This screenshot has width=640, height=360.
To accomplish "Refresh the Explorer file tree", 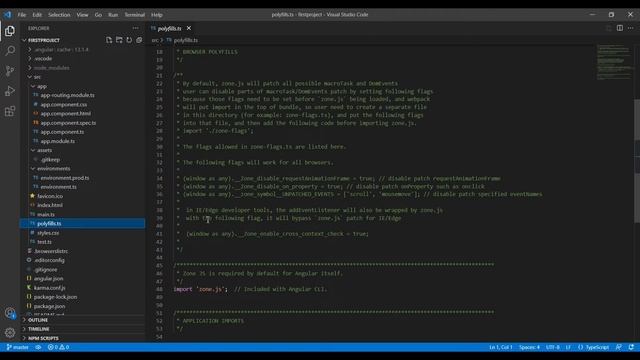I will coord(129,40).
